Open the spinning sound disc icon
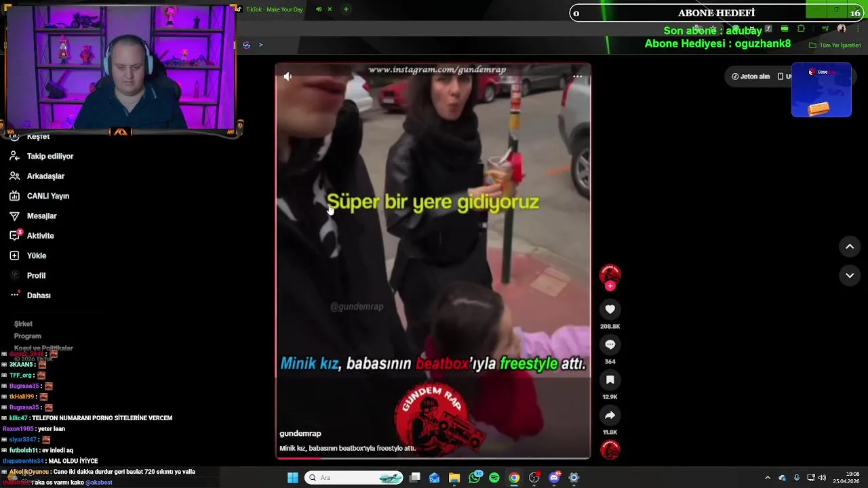The image size is (868, 488). point(610,449)
